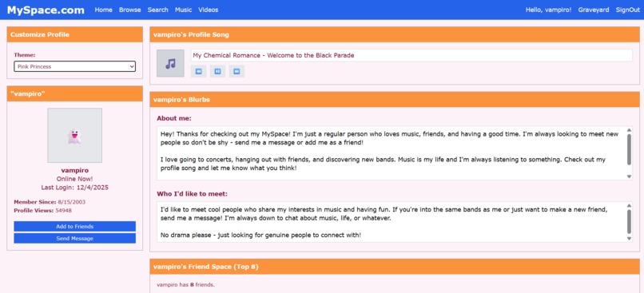The height and width of the screenshot is (293, 644).
Task: Click the Send Message button
Action: 75,239
